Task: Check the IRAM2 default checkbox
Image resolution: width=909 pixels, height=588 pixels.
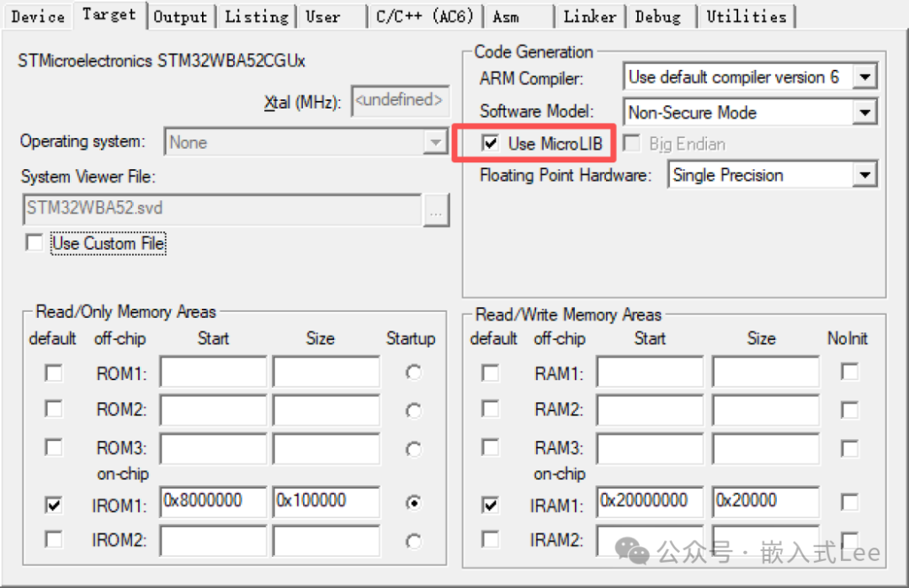Action: pos(490,539)
